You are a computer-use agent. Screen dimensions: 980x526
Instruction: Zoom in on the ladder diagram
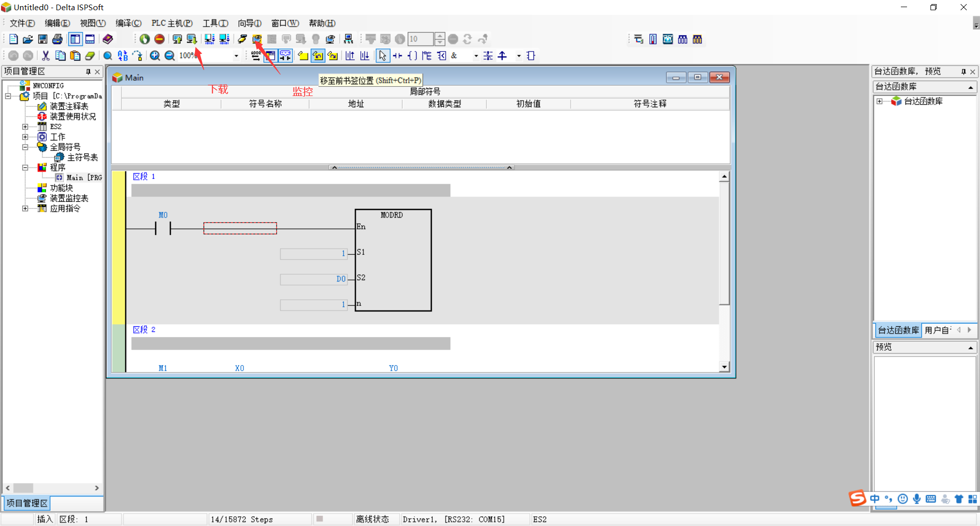tap(155, 56)
